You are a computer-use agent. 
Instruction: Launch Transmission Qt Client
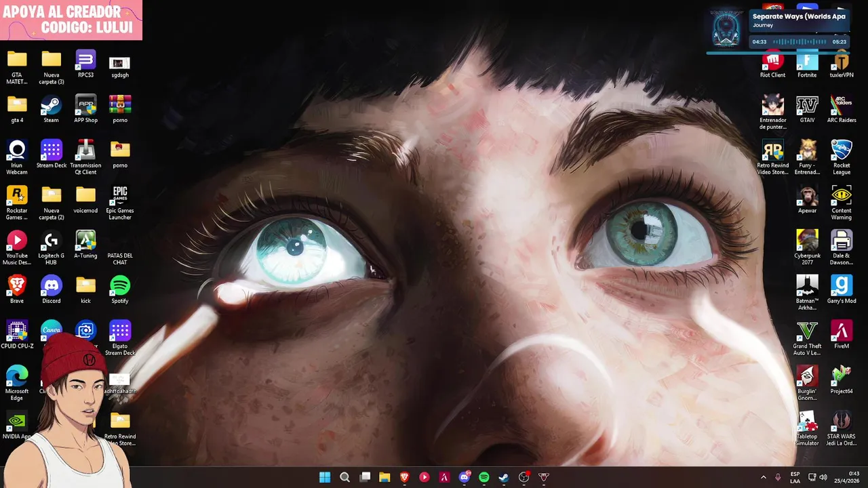click(x=85, y=158)
